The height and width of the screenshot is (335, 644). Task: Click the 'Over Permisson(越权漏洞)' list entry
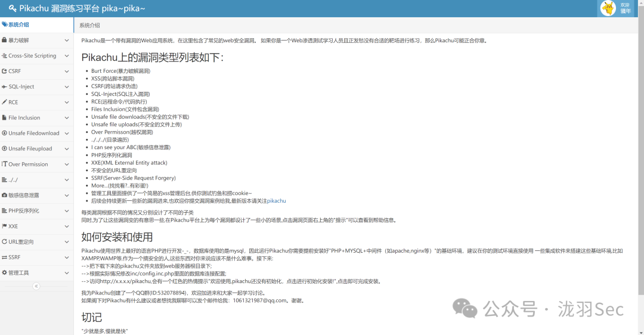coord(122,132)
